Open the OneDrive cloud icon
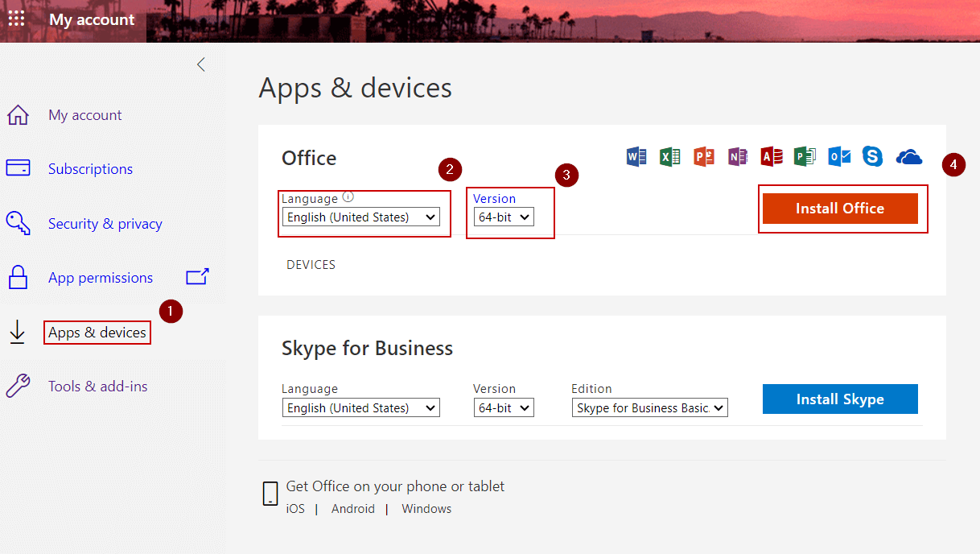 (x=908, y=156)
